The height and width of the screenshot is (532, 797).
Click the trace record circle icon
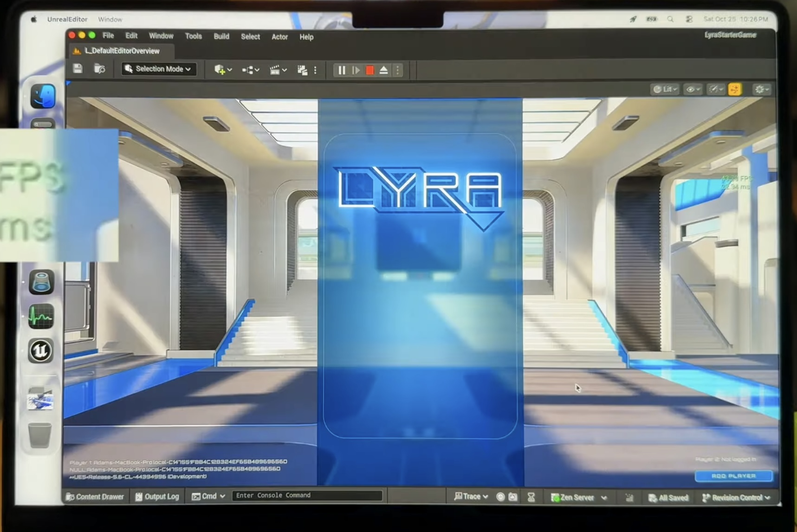pos(500,497)
